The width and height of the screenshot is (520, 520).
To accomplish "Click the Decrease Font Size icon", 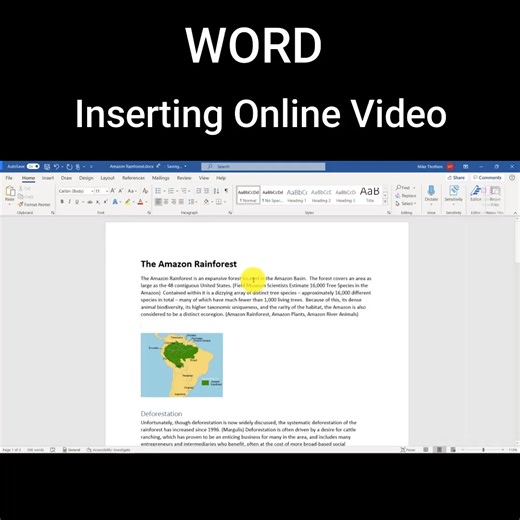I will tap(121, 191).
